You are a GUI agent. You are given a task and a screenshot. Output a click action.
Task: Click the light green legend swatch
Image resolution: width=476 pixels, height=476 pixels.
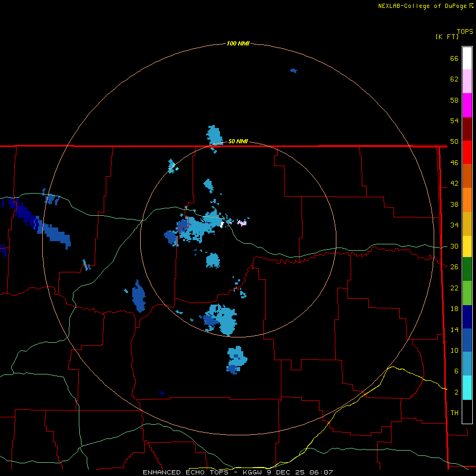coord(467,293)
